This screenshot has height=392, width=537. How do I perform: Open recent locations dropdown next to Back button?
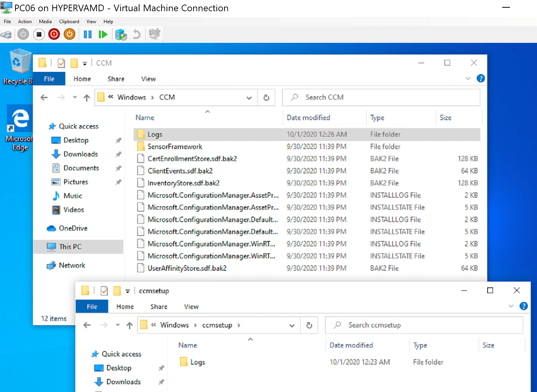[75, 97]
